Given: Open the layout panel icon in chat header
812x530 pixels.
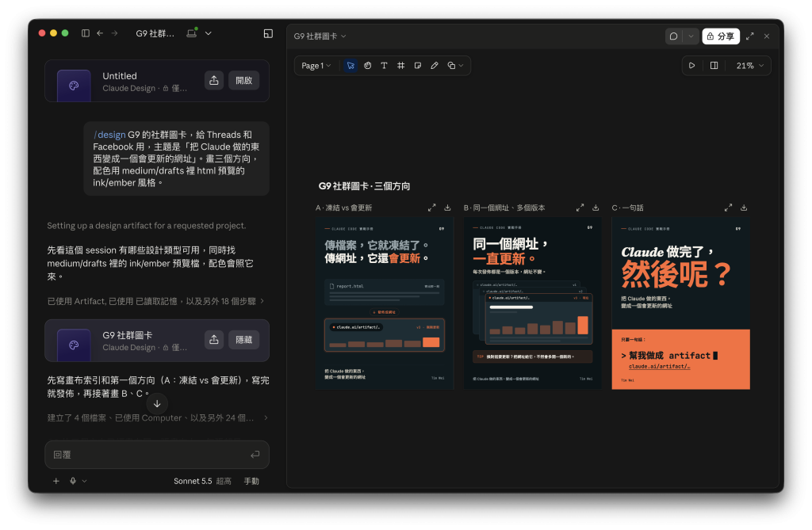Looking at the screenshot, I should pos(268,33).
